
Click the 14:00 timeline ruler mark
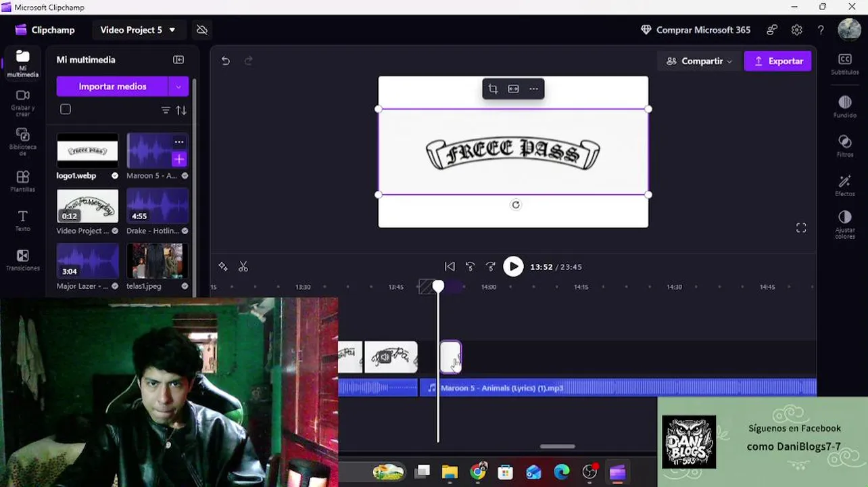click(x=489, y=287)
